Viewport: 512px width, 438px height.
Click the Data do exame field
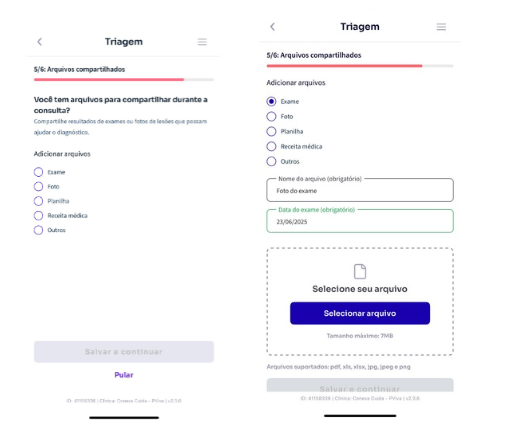tap(360, 221)
